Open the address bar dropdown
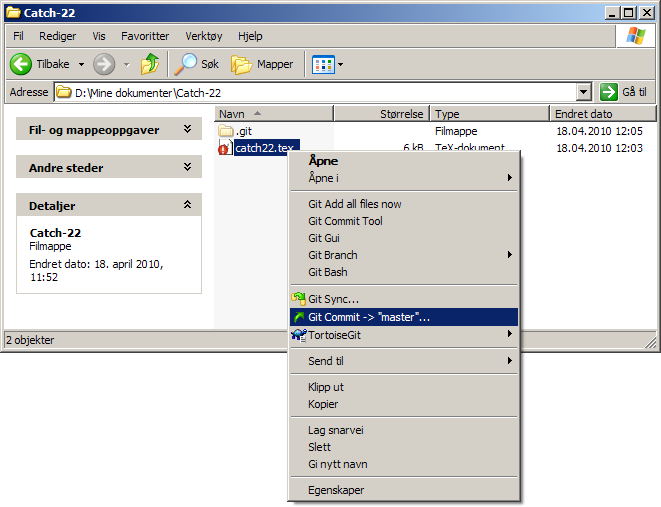661x507 pixels. (583, 92)
